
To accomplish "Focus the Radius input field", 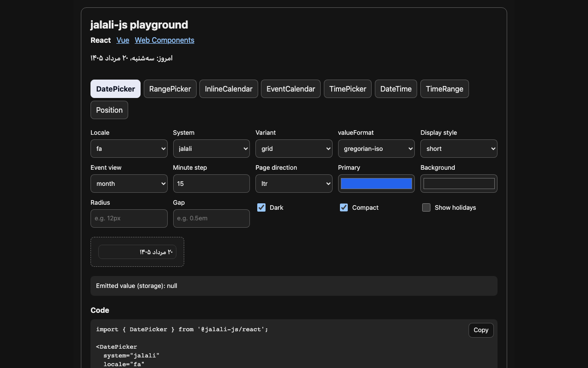I will pyautogui.click(x=129, y=218).
